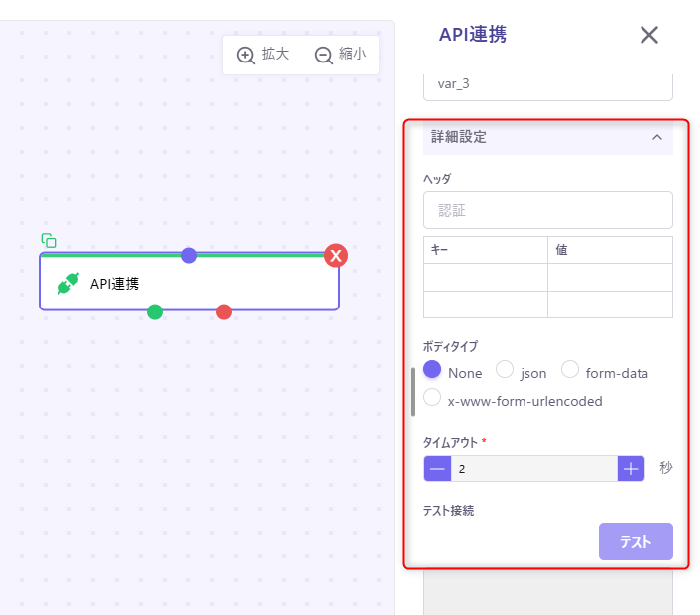Viewport: 700px width, 615px height.
Task: Increase the timeout with plus button
Action: pos(631,468)
